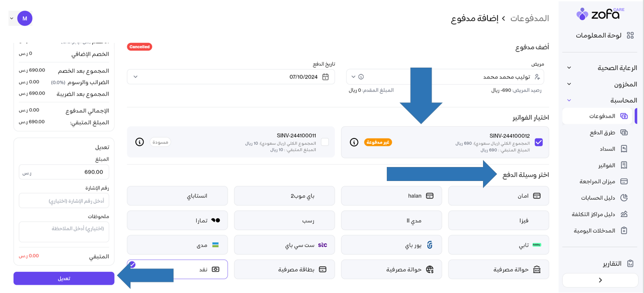Click the info icon on invoice SINV-244100011
644x293 pixels.
[140, 142]
